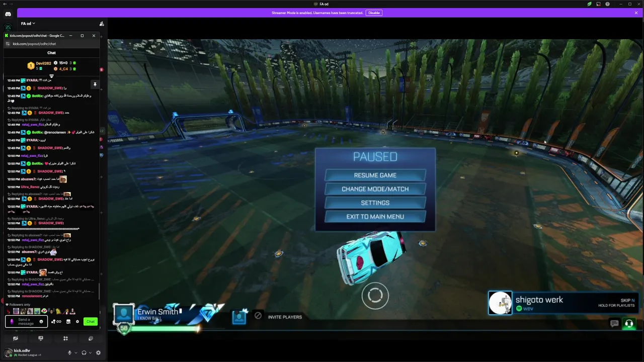Click the blocked slot icon near Invite Players

pyautogui.click(x=258, y=316)
